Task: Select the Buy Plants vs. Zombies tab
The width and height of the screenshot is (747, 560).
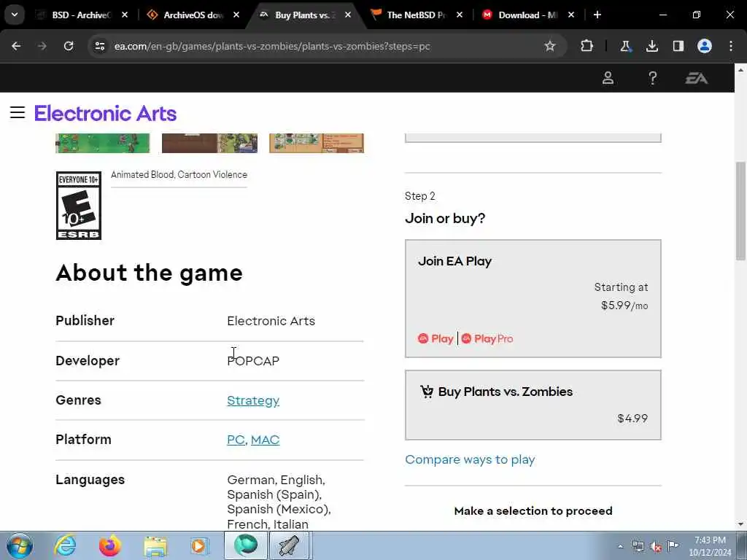Action: point(305,15)
